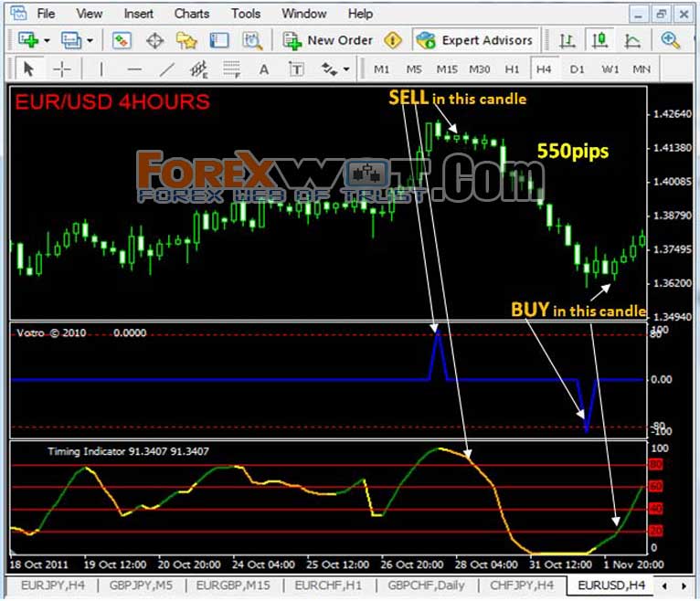
Task: Open the Navigator star folder icon
Action: (186, 40)
